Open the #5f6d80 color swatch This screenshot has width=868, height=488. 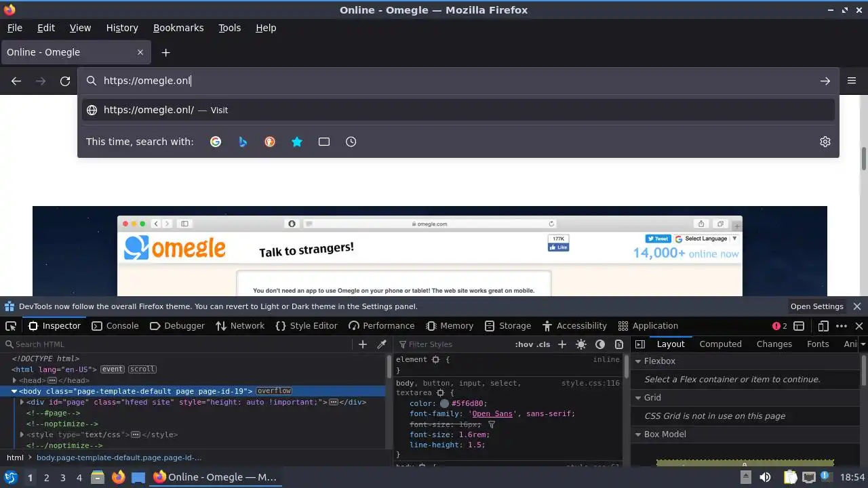pos(444,403)
